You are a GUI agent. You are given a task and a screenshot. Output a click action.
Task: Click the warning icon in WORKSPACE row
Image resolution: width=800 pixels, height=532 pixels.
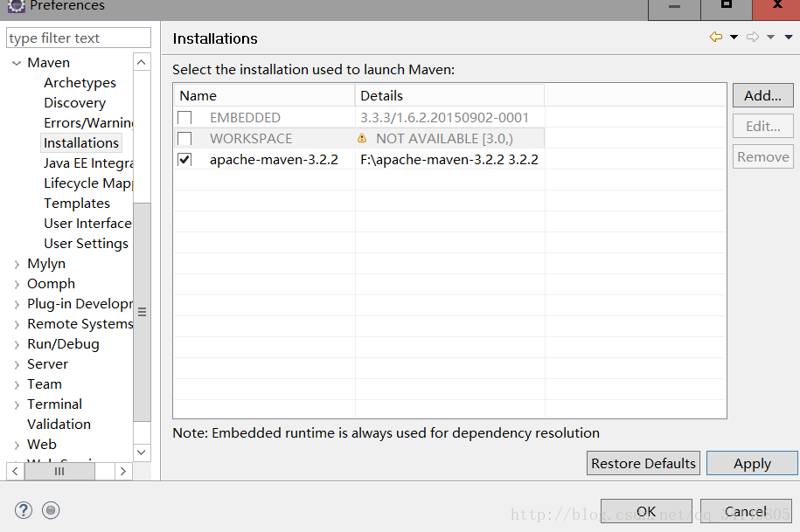click(362, 138)
